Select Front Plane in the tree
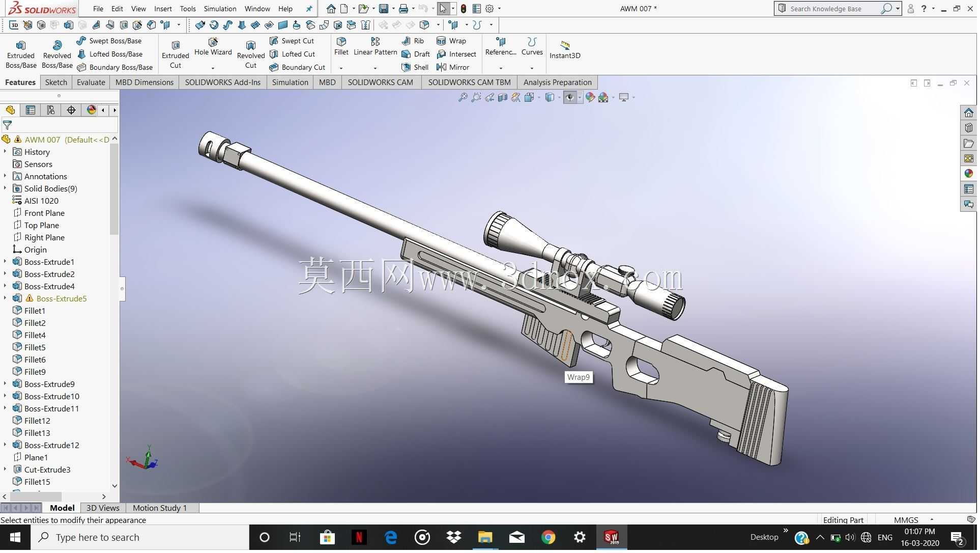The image size is (980, 553). click(x=44, y=213)
